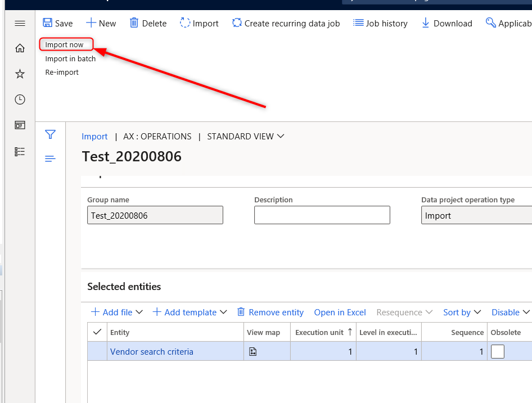Viewport: 532px width, 403px height.
Task: Toggle the Obsolete checkbox for Vendor search criteria
Action: click(497, 351)
